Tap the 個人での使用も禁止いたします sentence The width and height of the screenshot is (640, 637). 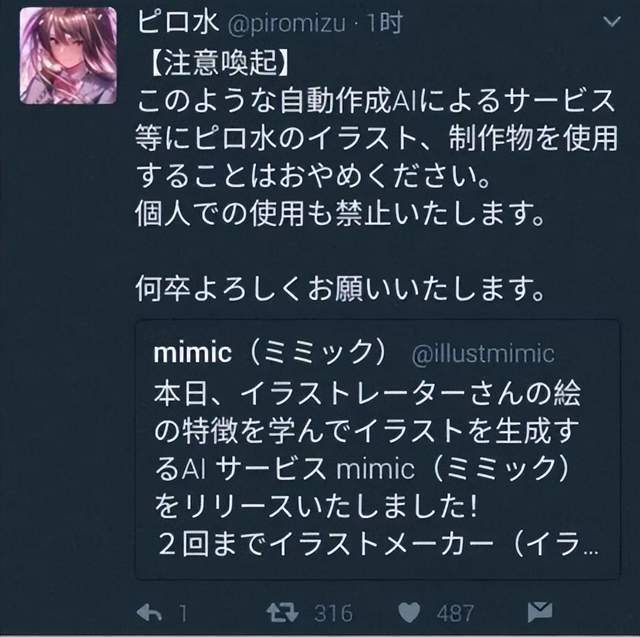[x=340, y=214]
